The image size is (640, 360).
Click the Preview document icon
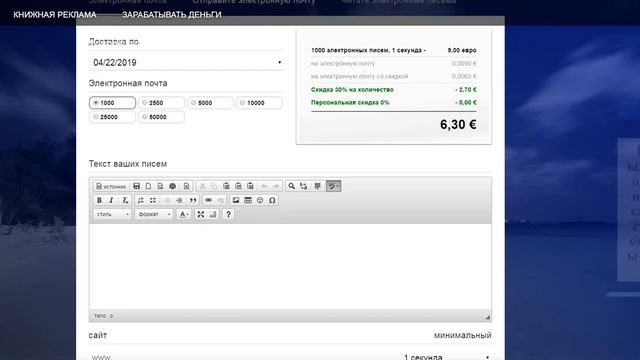tap(160, 186)
